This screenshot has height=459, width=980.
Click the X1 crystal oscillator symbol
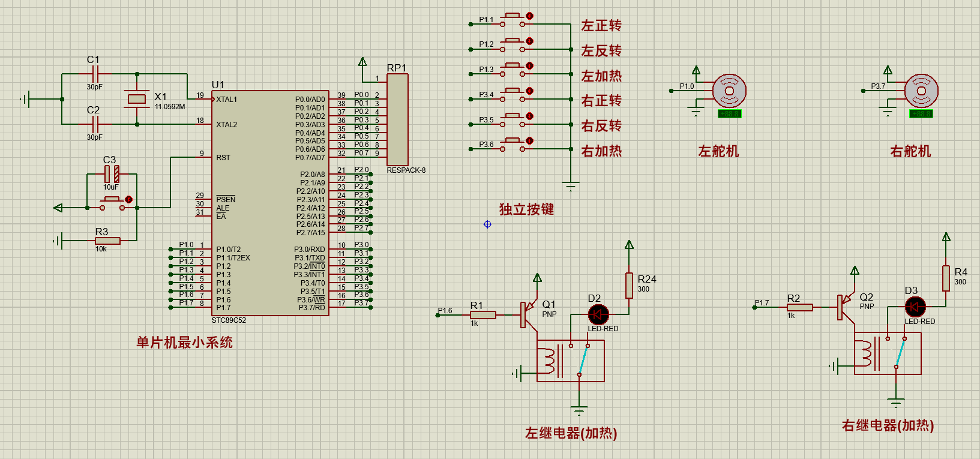pyautogui.click(x=137, y=99)
